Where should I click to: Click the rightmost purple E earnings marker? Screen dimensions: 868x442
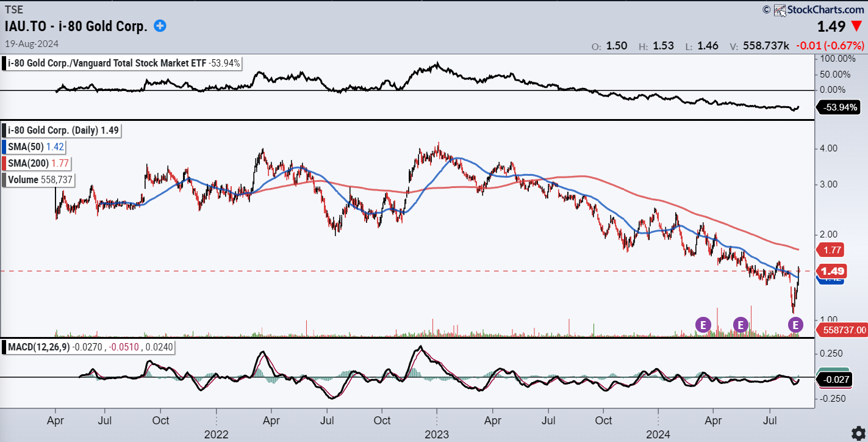pos(796,325)
